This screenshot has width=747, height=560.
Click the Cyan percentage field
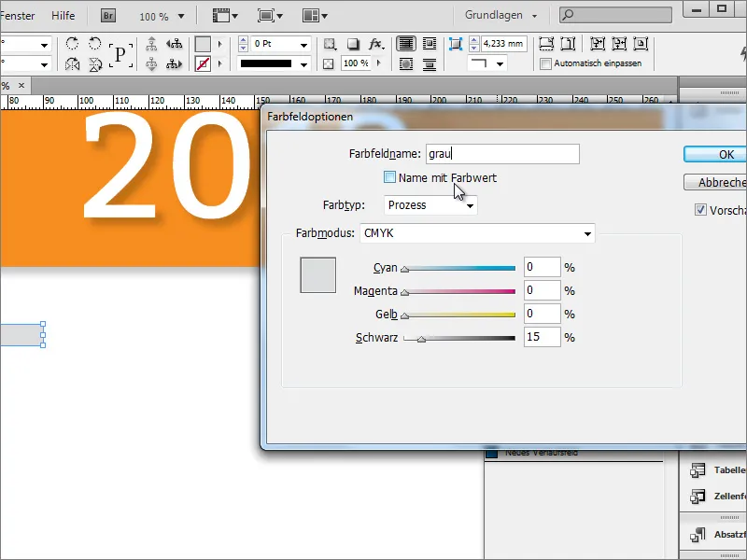543,267
